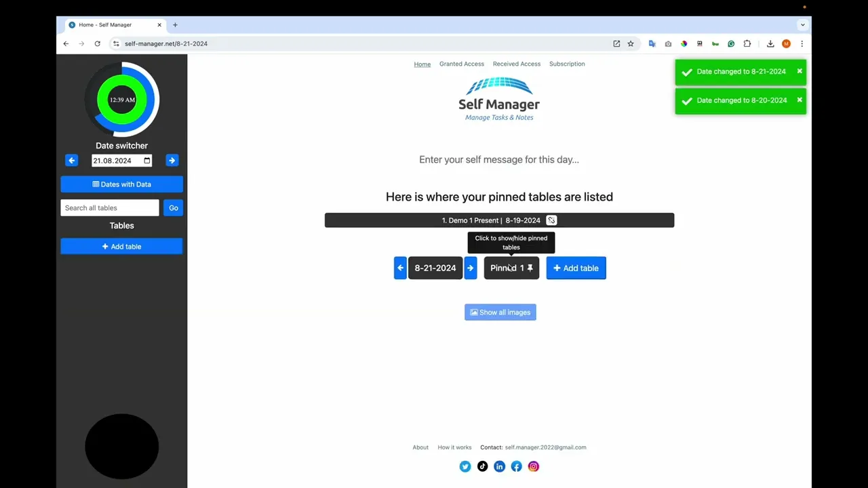Open Dates with Data list
Image resolution: width=868 pixels, height=488 pixels.
122,184
